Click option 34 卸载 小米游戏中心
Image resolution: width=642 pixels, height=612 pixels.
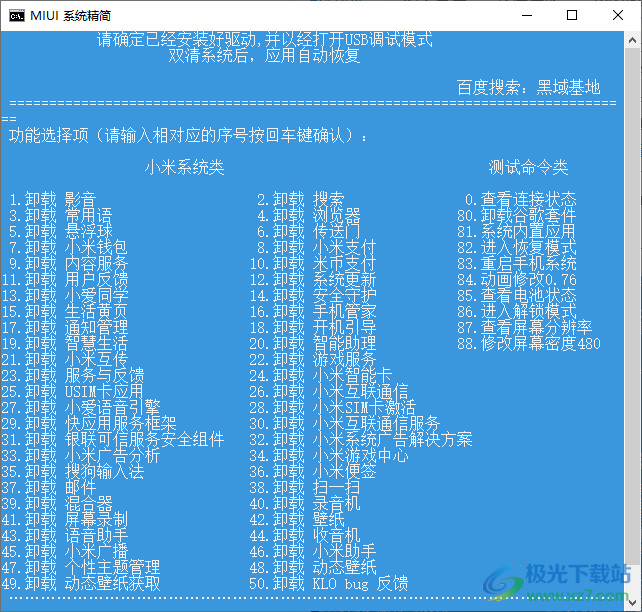[329, 455]
